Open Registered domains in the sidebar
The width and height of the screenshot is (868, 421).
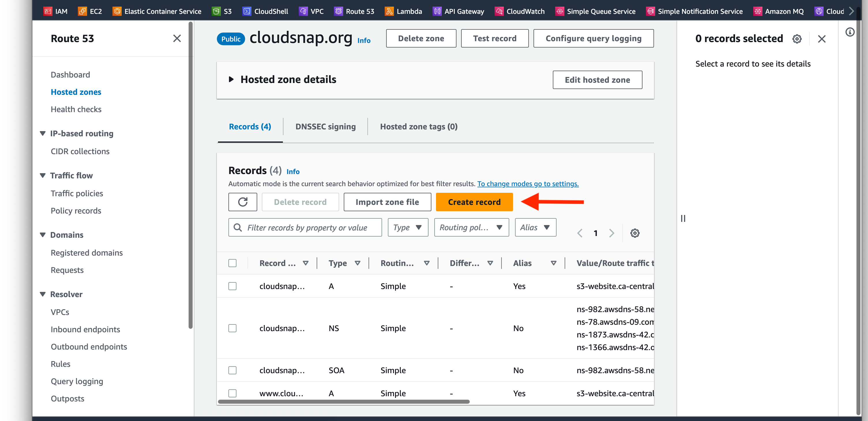coord(87,253)
